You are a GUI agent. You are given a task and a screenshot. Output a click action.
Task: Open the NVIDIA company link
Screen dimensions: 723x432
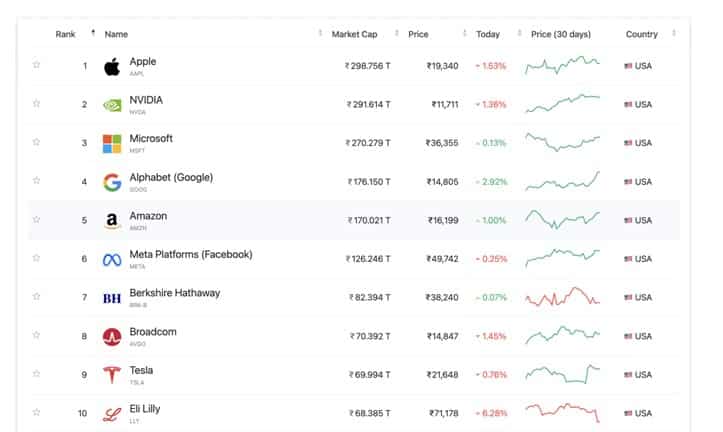click(x=146, y=100)
